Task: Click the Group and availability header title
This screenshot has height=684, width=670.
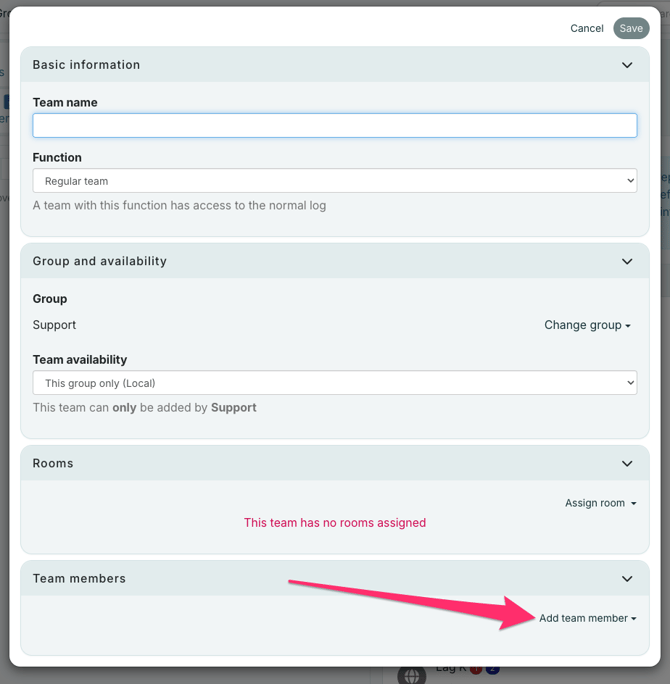Action: coord(99,261)
